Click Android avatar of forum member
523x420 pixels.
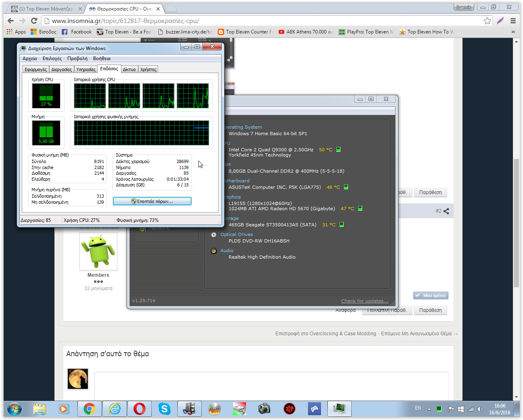point(98,251)
